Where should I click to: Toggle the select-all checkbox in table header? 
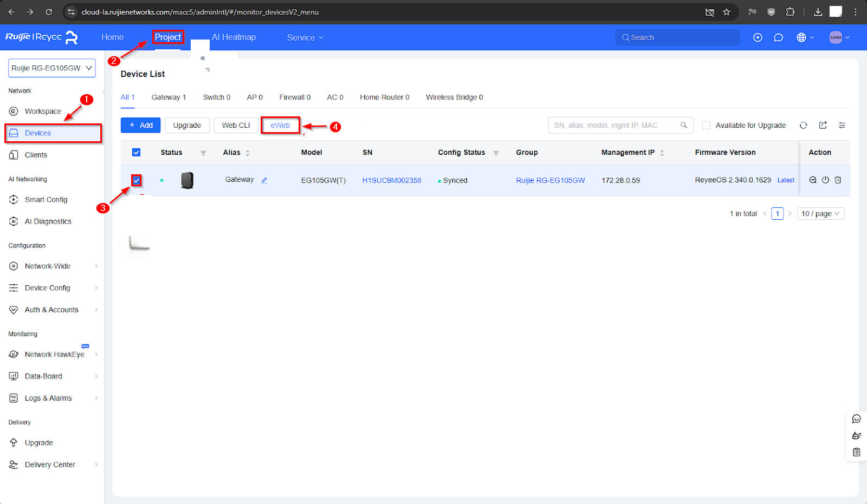click(x=137, y=153)
